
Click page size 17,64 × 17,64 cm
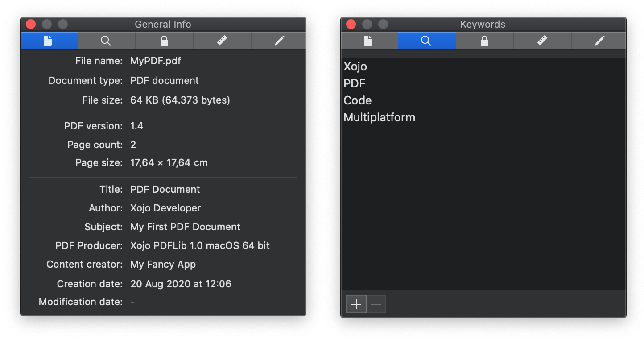[x=169, y=162]
